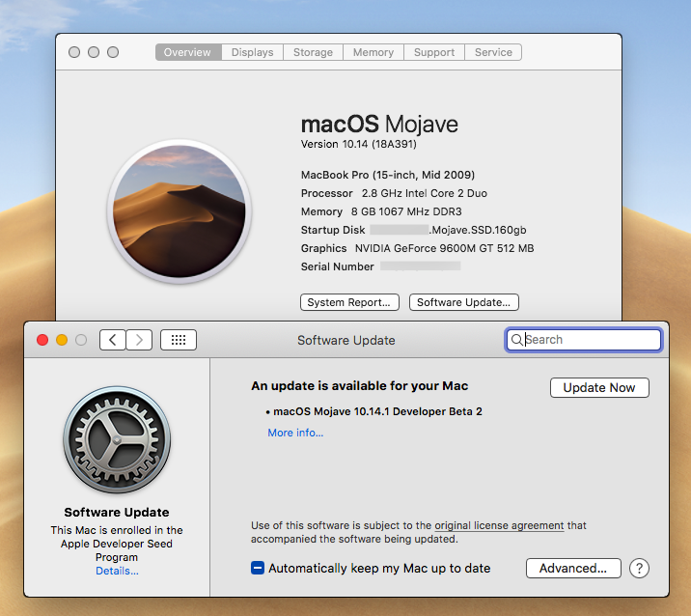Open Advanced… update options

coord(573,569)
